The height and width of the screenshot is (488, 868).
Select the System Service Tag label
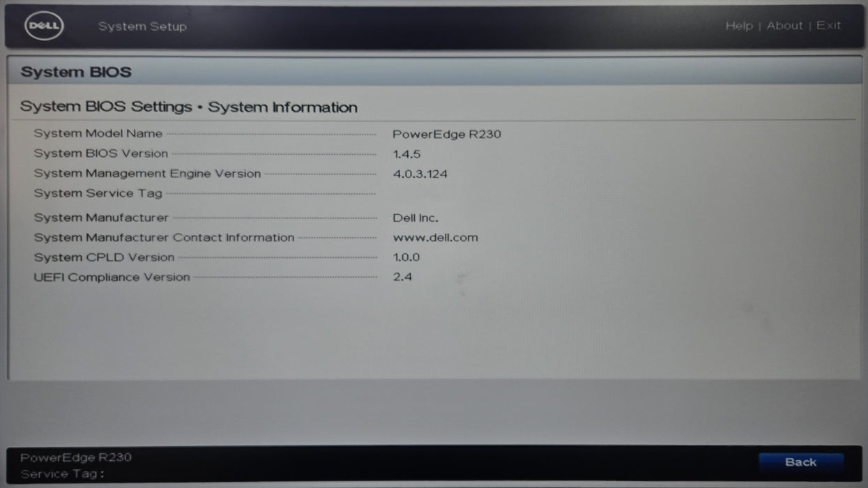[98, 193]
